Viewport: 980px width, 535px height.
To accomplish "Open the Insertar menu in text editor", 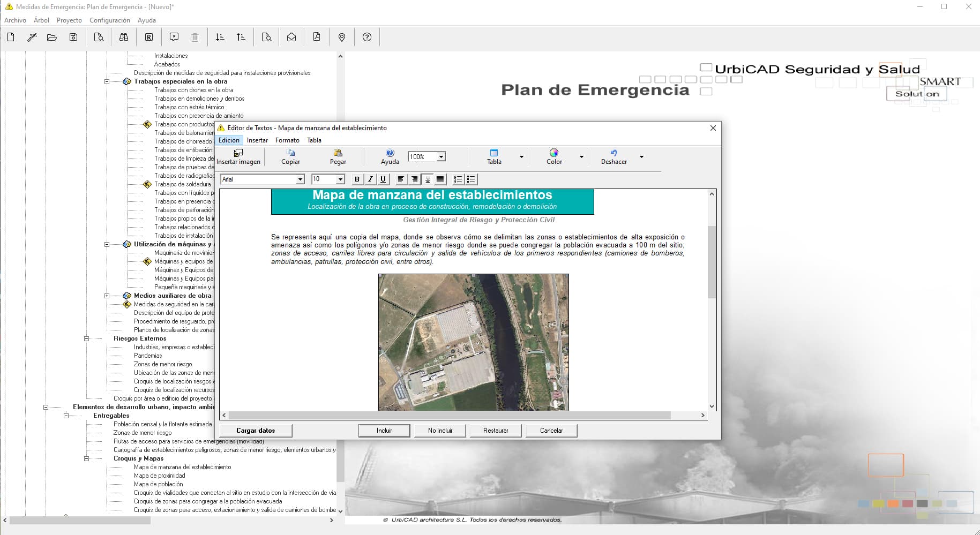I will pyautogui.click(x=257, y=140).
